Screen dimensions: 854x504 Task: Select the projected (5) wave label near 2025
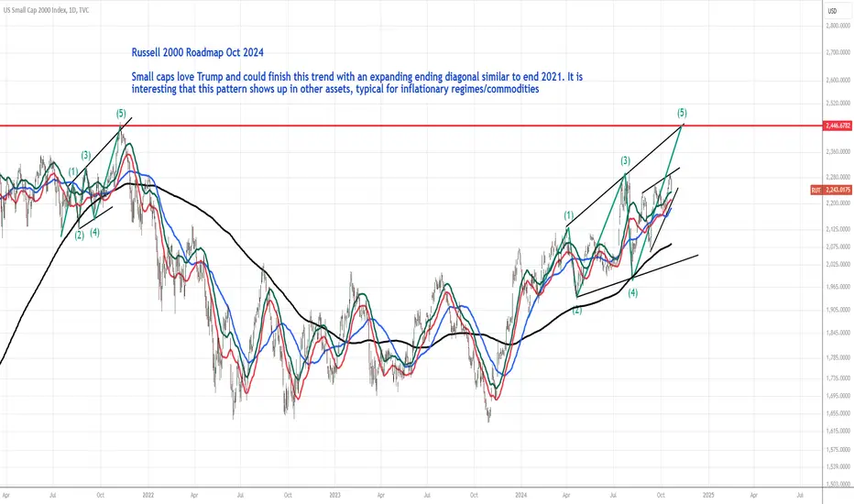coord(682,113)
